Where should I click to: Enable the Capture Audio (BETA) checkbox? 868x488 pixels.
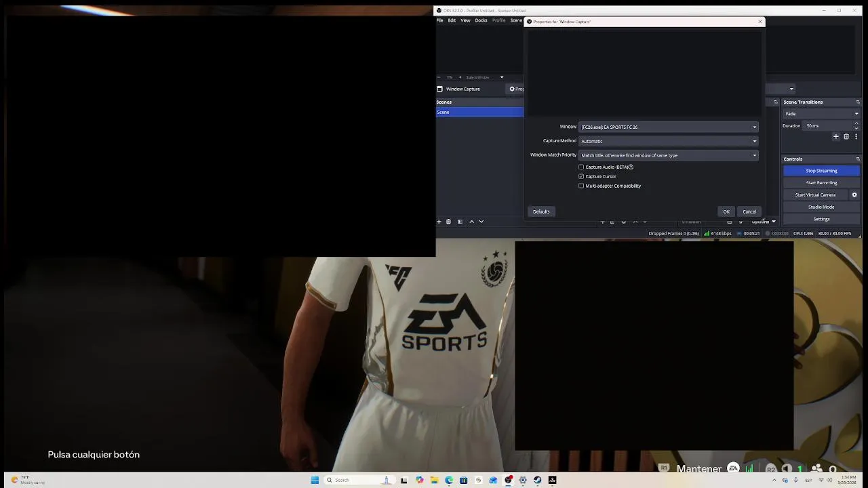581,167
